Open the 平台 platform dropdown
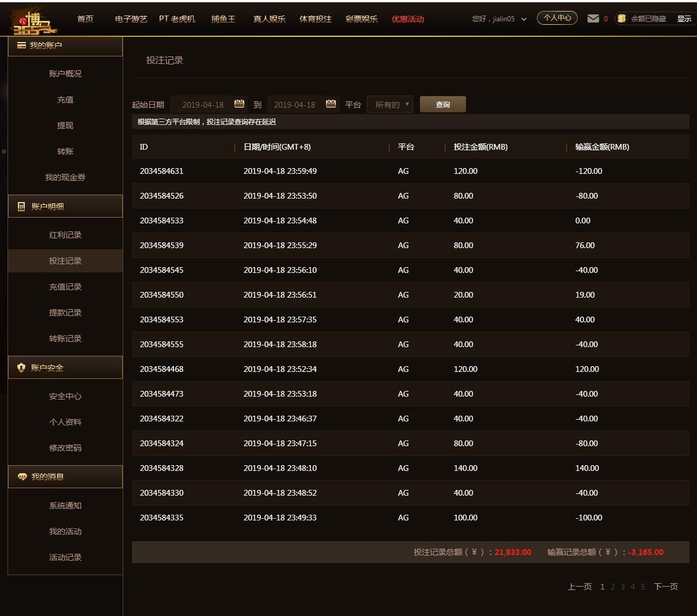Image resolution: width=697 pixels, height=616 pixels. (390, 104)
